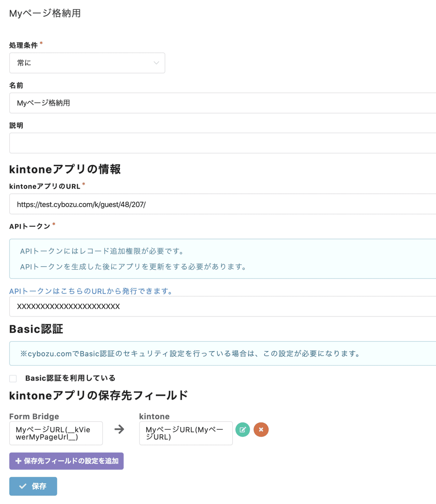Open the kintone destination field selector MyページURL
This screenshot has height=504, width=436.
[x=186, y=433]
